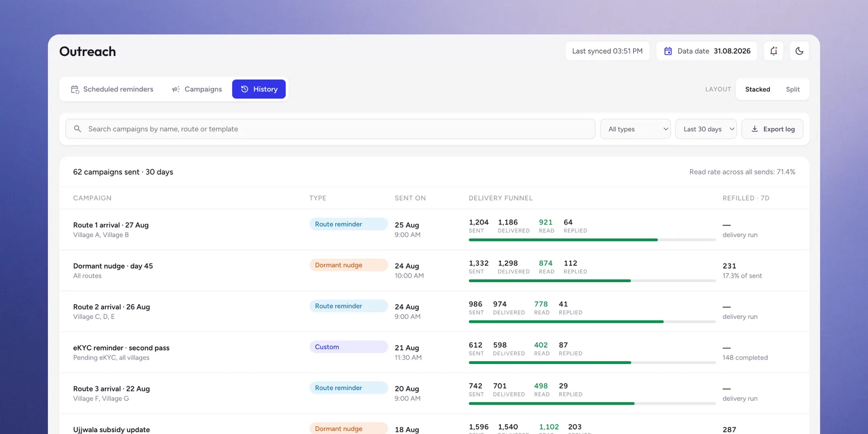Click the delivered count 701
The height and width of the screenshot is (434, 868).
(x=500, y=386)
